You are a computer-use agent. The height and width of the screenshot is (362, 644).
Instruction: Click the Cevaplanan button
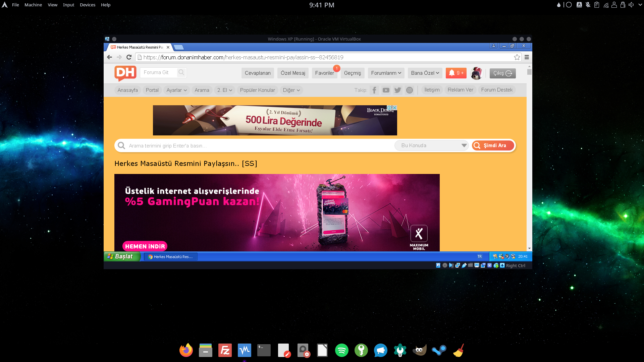[x=258, y=73]
